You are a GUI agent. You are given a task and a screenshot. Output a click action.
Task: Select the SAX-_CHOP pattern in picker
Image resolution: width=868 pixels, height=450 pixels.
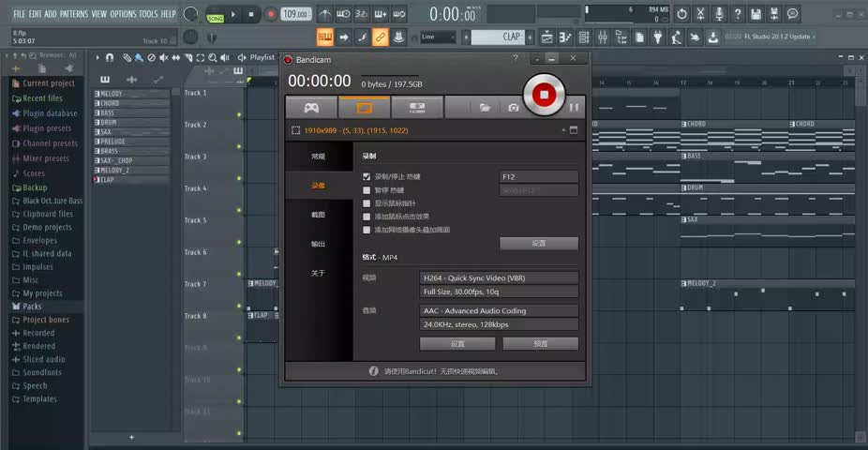132,160
